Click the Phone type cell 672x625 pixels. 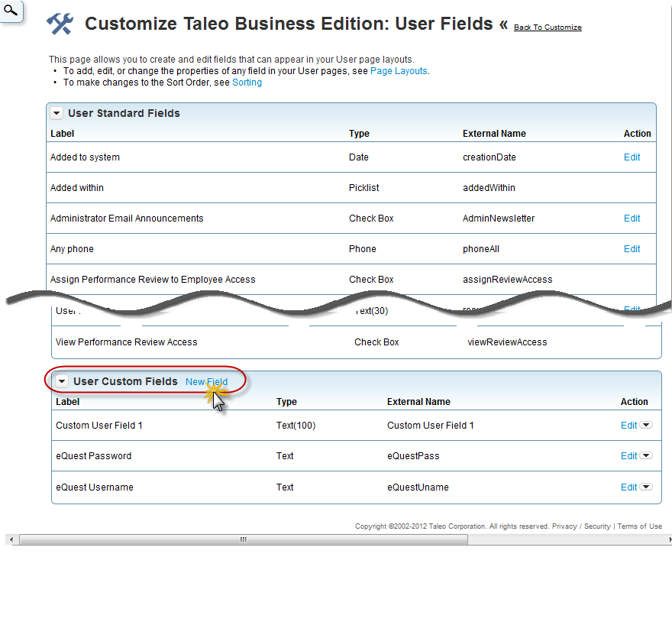[x=362, y=249]
